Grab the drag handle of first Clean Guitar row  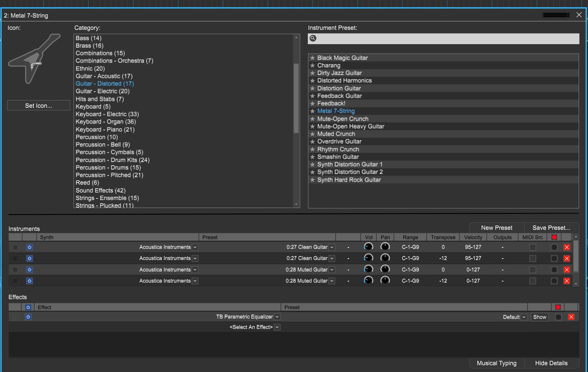coord(15,247)
